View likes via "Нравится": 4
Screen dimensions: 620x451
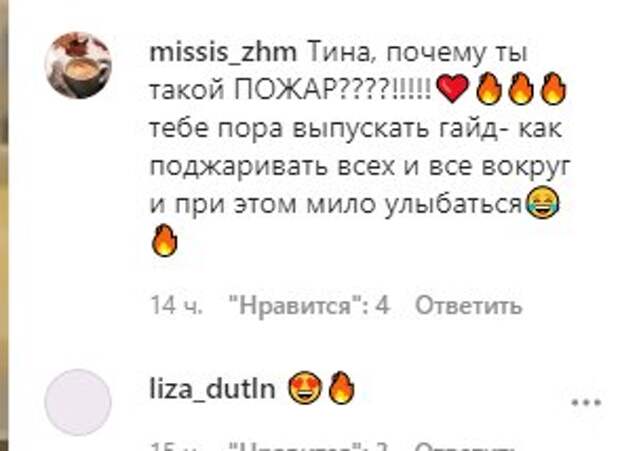click(x=310, y=306)
